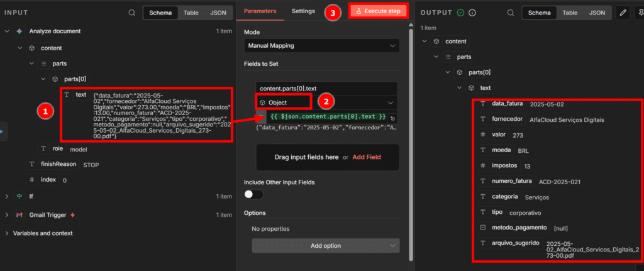Click the fornecedor output field
The image size is (644, 271).
[x=501, y=119]
